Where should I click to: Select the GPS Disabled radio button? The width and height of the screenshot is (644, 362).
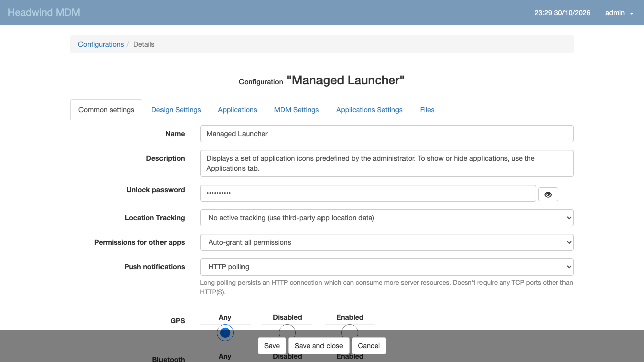(287, 332)
